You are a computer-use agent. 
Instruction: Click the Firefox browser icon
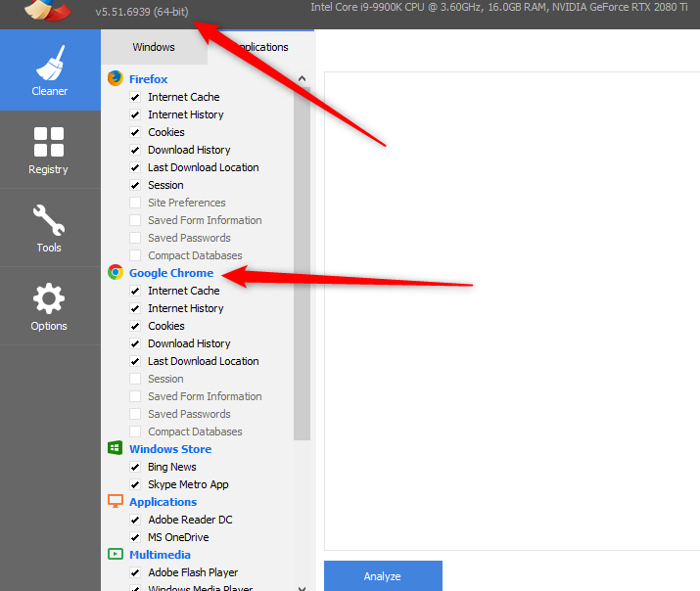click(x=116, y=78)
